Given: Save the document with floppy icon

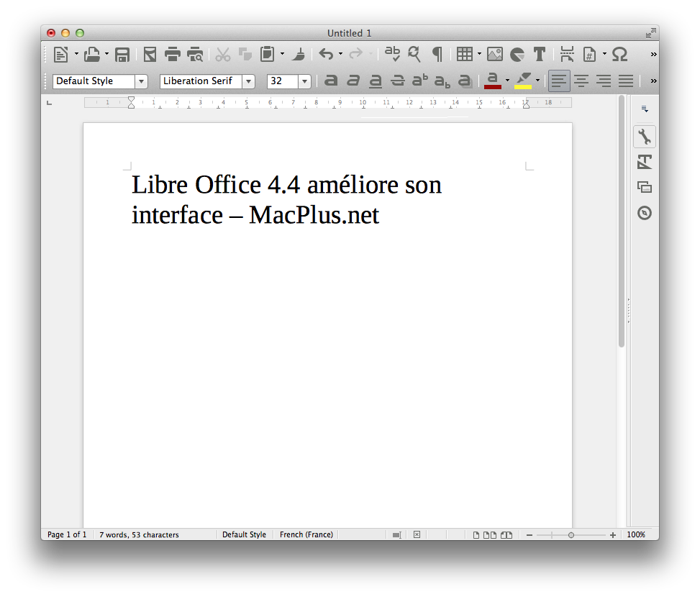Looking at the screenshot, I should pos(122,55).
